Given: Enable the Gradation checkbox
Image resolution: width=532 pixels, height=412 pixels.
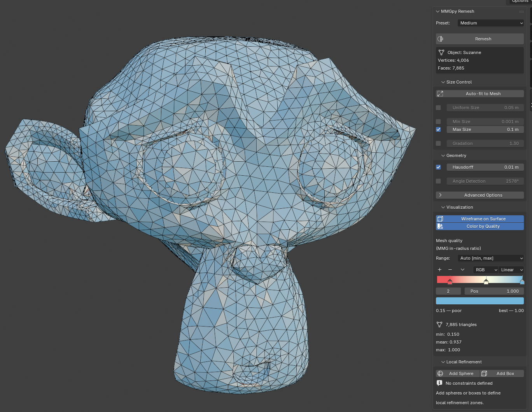Looking at the screenshot, I should tap(438, 143).
